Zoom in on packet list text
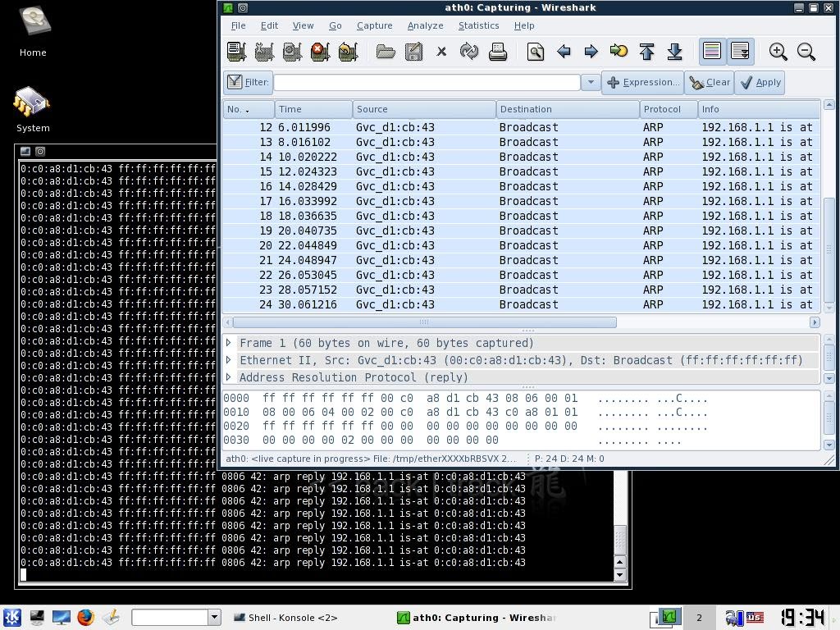Image resolution: width=840 pixels, height=630 pixels. pos(778,52)
